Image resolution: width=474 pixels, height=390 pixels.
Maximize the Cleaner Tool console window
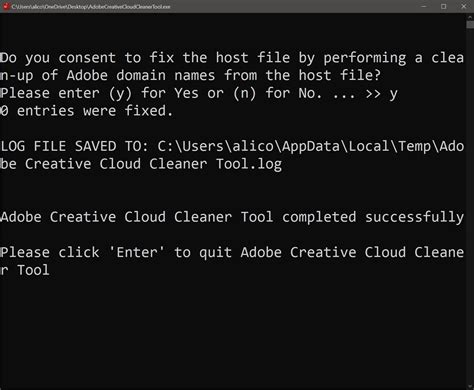[x=444, y=6]
